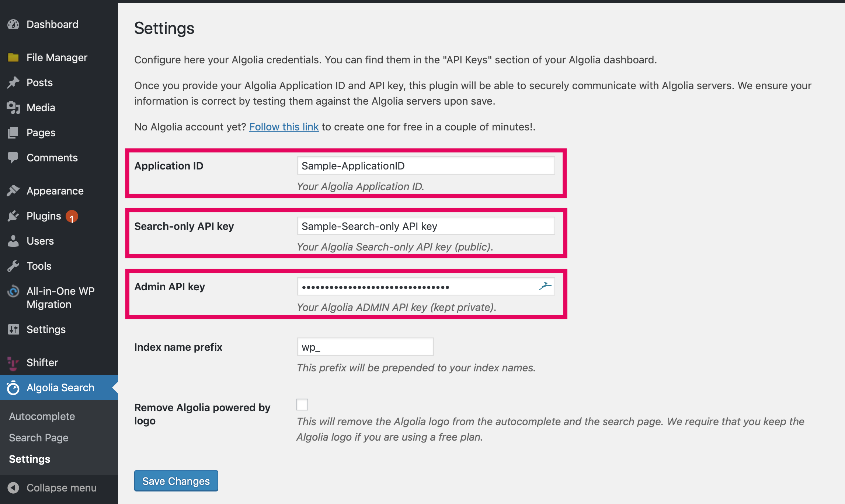The height and width of the screenshot is (504, 845).
Task: Focus the Index name prefix input field
Action: (365, 347)
